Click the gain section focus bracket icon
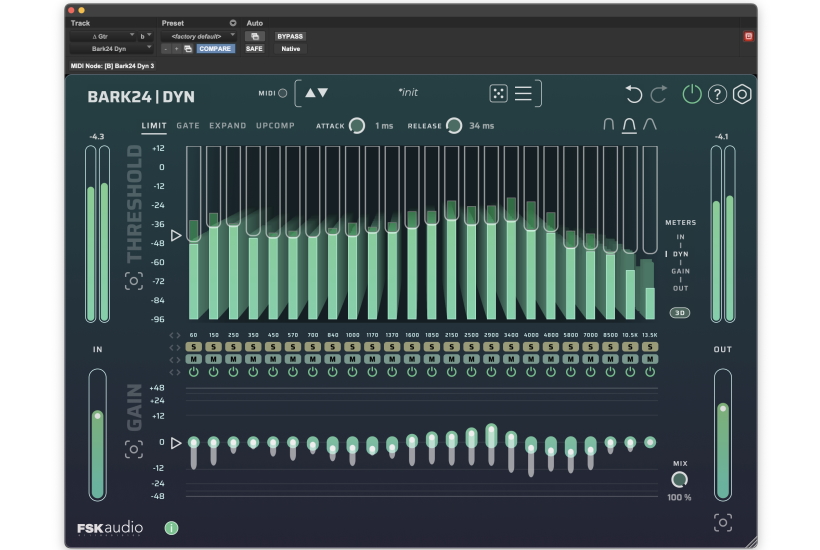820x550 pixels. (134, 449)
